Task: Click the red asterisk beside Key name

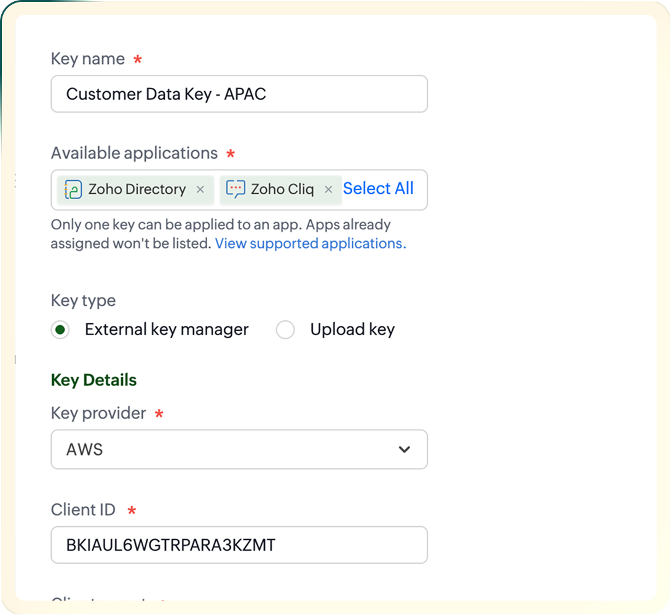Action: (x=136, y=58)
